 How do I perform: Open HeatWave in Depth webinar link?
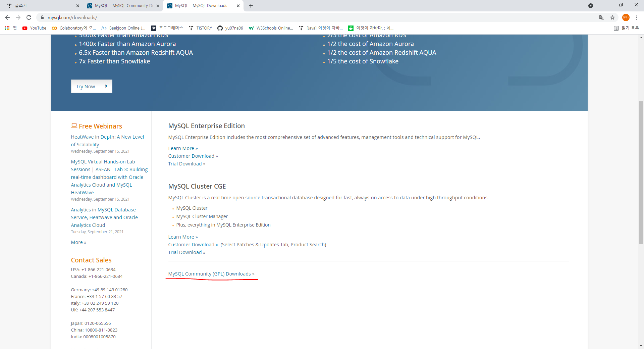coord(107,141)
